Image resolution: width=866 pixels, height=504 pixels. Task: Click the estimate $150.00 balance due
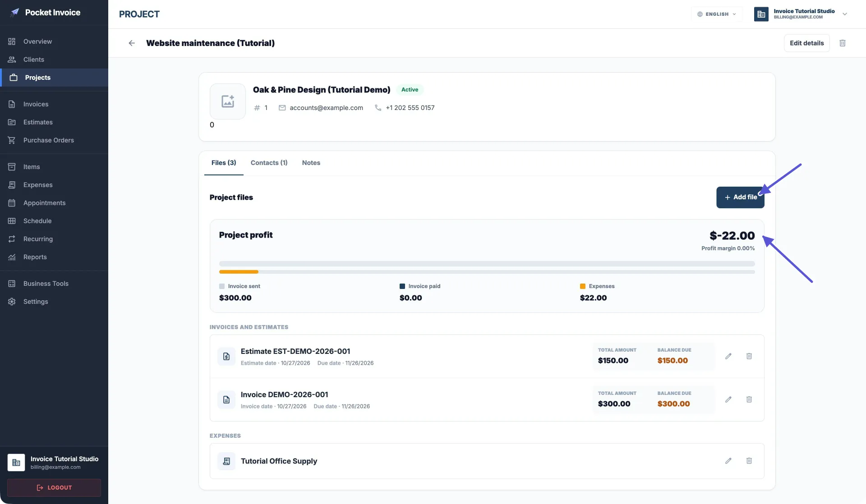pos(673,361)
